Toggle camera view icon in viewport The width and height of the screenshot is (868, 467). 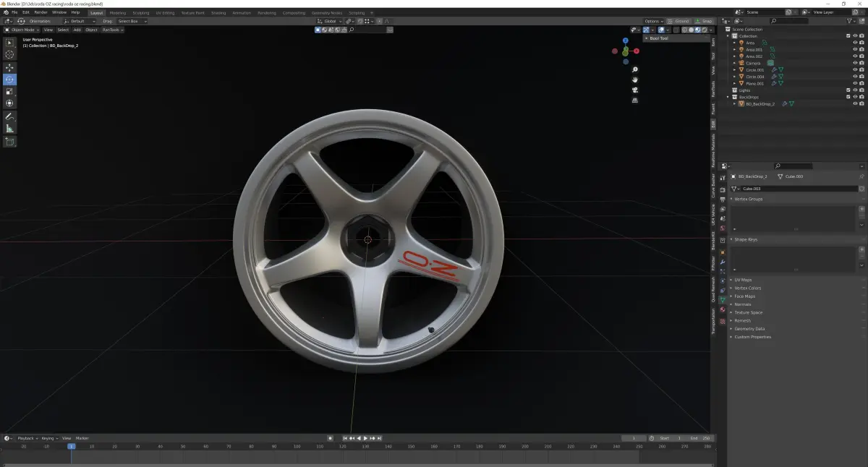[x=634, y=90]
